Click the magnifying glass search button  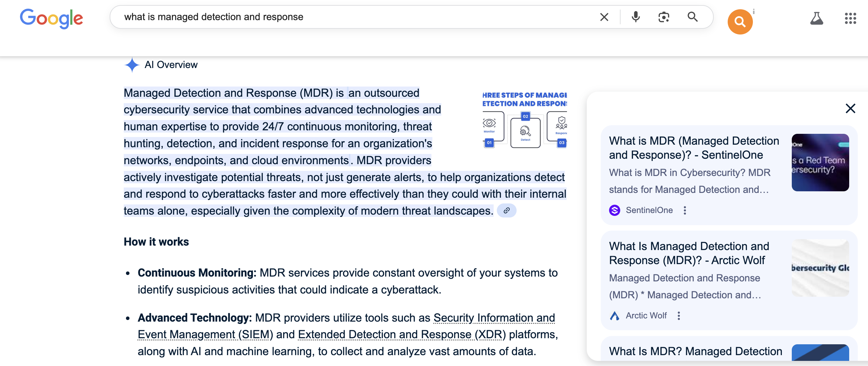pyautogui.click(x=692, y=17)
